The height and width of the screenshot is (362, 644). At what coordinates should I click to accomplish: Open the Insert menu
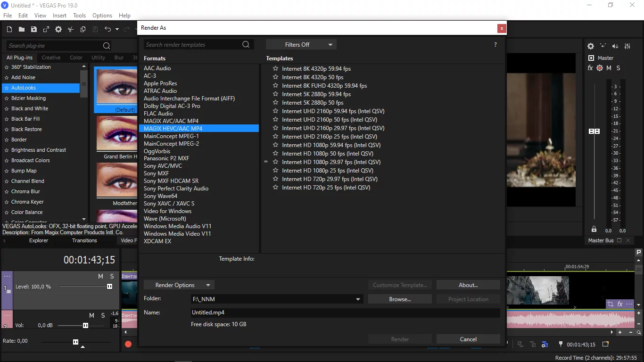[x=59, y=16]
